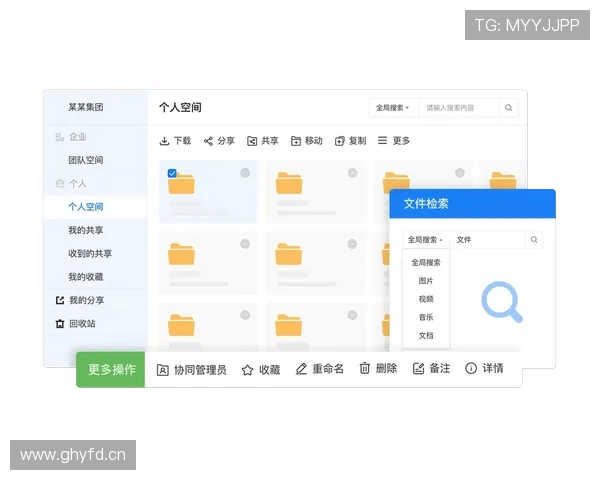
Task: Open the second-row second folder thumbnail
Action: (x=289, y=254)
